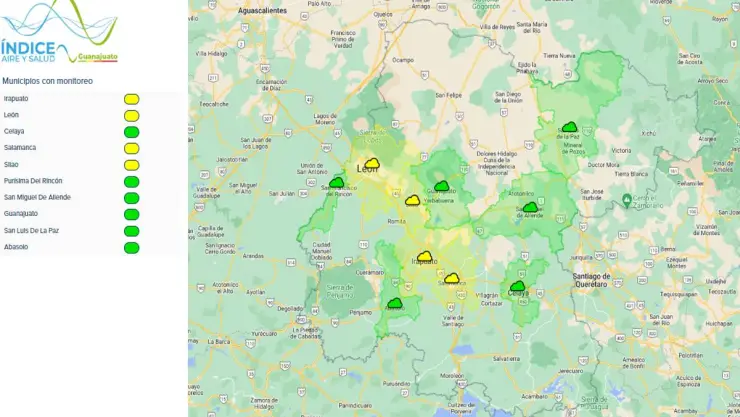This screenshot has width=740, height=417.
Task: Click the yellow swatch beside Irapuato
Action: (132, 99)
